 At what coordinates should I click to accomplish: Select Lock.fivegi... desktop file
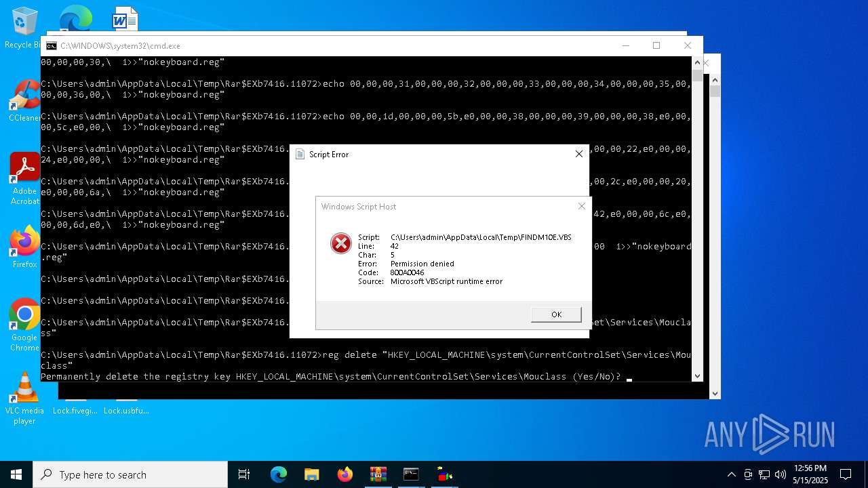pos(75,410)
